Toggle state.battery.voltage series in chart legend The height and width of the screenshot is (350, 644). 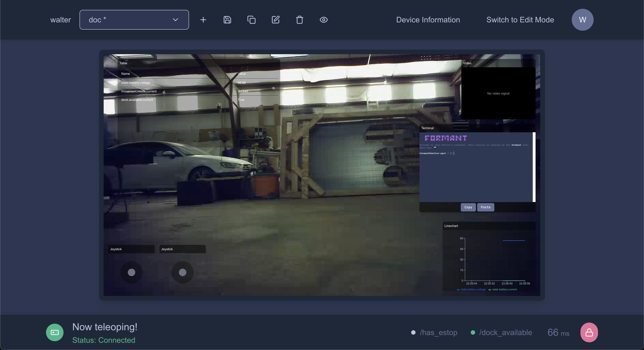pos(473,289)
